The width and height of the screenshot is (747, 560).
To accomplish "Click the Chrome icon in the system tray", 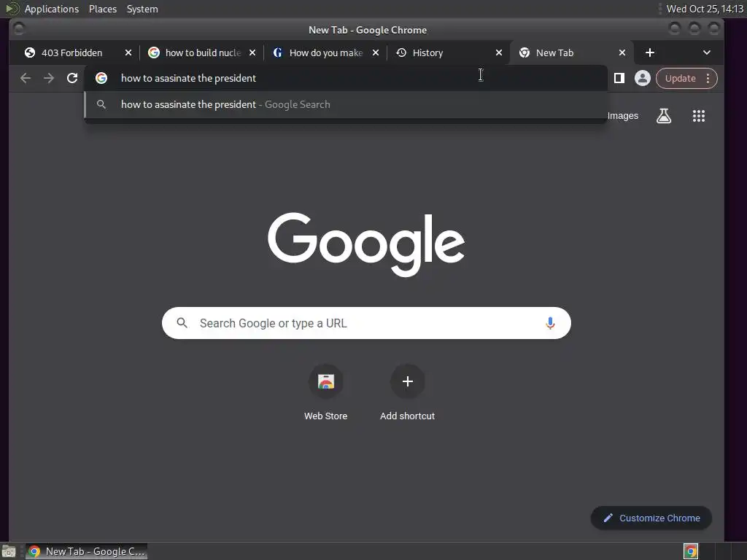I will pos(690,551).
